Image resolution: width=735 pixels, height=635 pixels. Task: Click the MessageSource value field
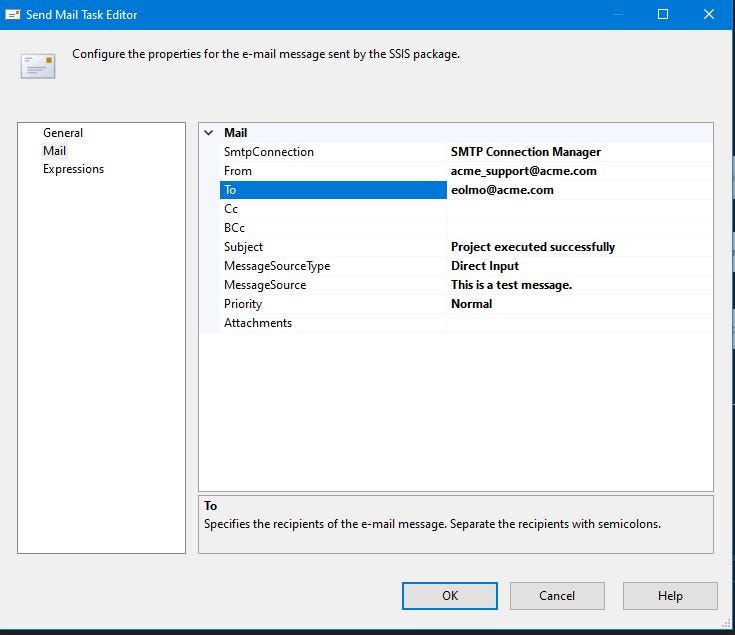[580, 285]
